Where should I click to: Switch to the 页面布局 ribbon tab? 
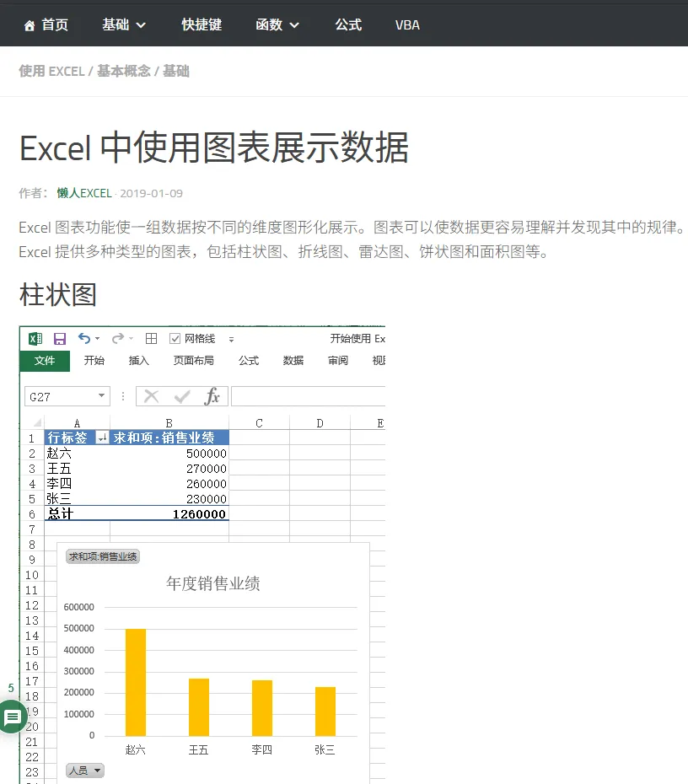(194, 361)
